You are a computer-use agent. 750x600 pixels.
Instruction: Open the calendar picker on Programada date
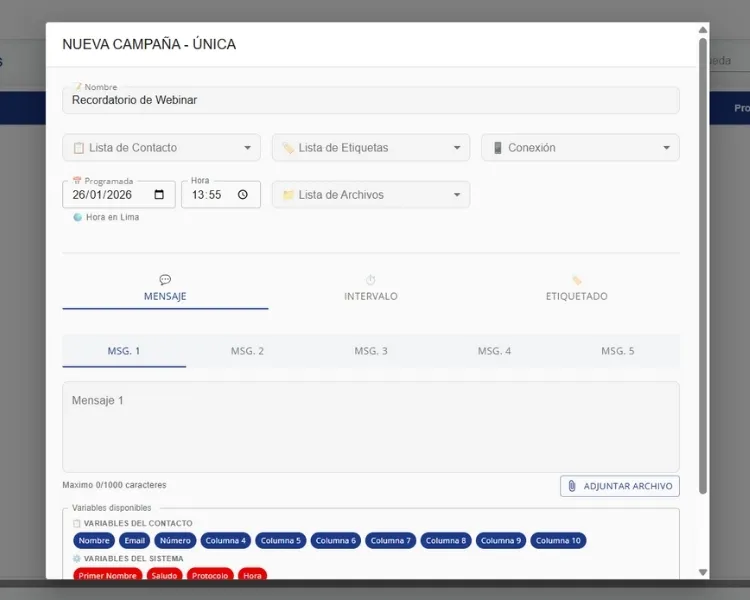[159, 195]
